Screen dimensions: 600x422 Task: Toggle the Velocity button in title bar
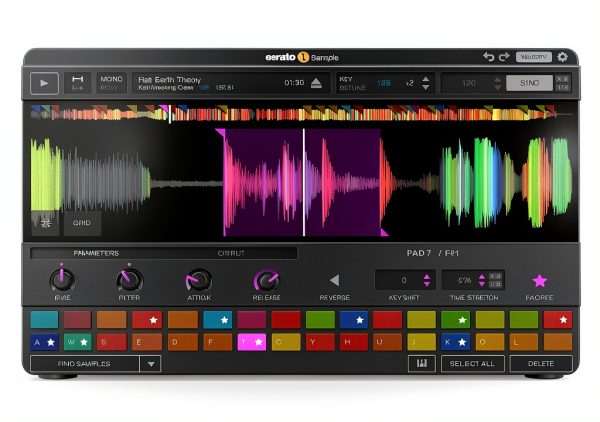pyautogui.click(x=534, y=57)
